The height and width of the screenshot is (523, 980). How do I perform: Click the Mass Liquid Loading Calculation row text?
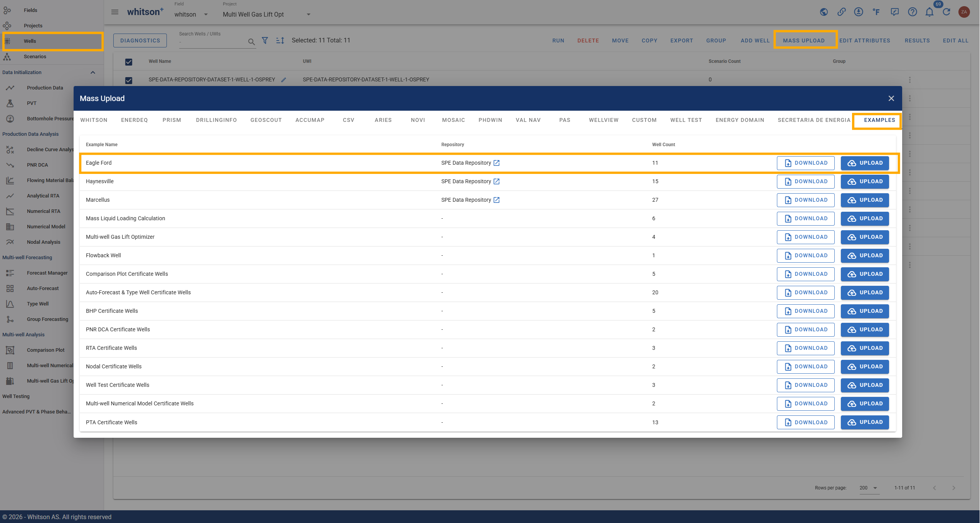(x=125, y=218)
